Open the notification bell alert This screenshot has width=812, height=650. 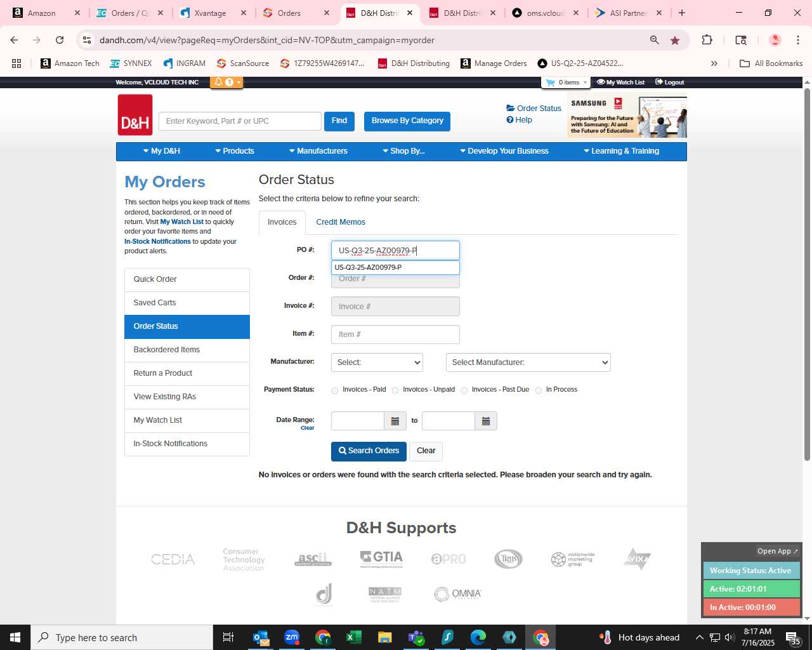coord(226,83)
